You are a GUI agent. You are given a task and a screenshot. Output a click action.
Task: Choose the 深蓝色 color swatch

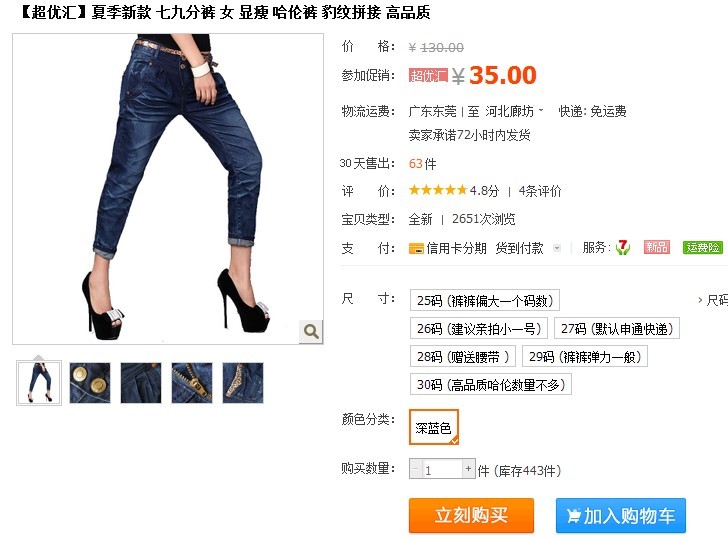tap(434, 427)
